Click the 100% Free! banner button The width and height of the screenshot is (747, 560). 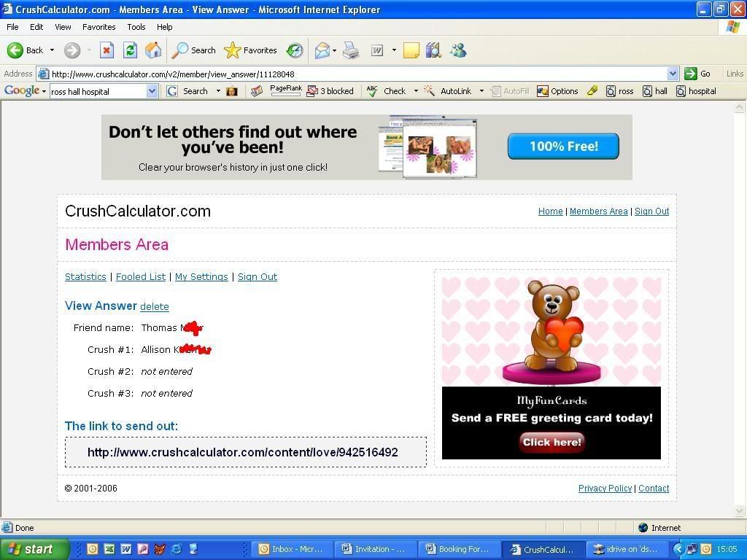click(563, 146)
